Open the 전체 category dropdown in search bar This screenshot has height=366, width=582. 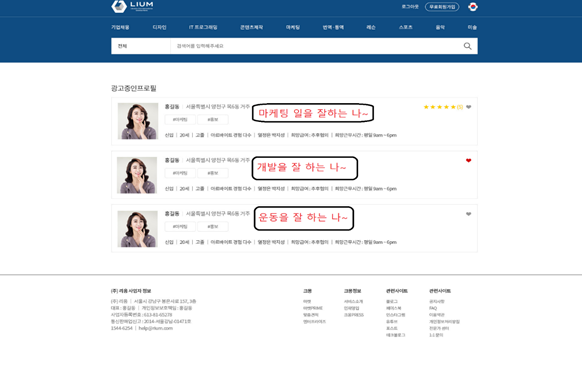[x=141, y=46]
